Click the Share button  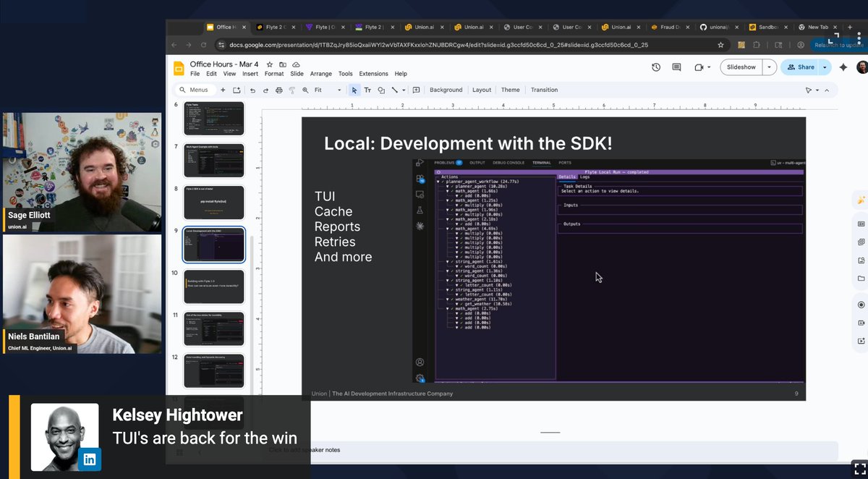pos(800,67)
